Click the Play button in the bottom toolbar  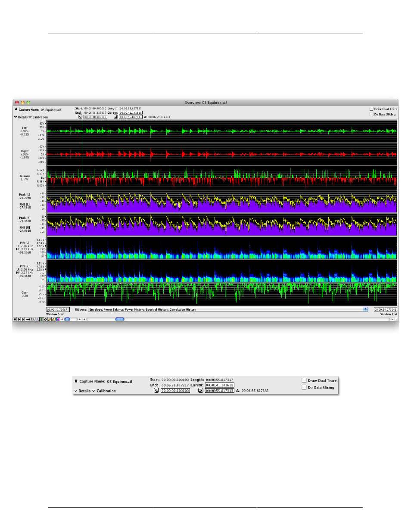(19, 319)
